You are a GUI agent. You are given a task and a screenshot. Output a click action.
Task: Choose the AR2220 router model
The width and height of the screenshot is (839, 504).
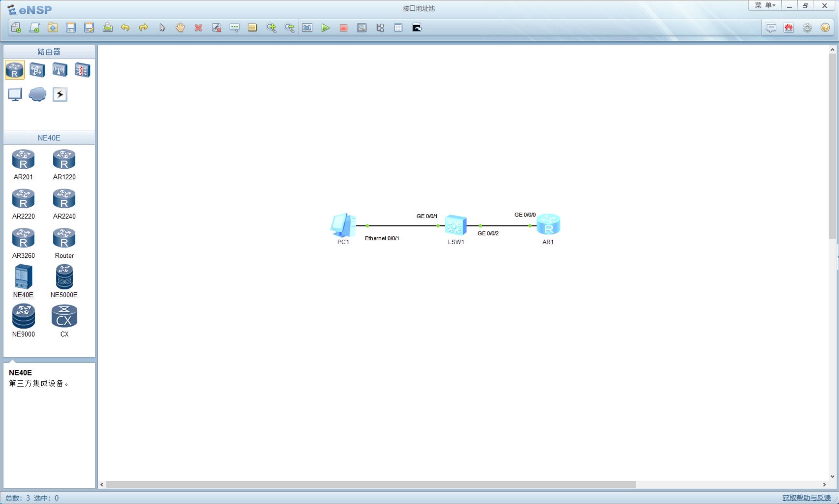coord(23,199)
